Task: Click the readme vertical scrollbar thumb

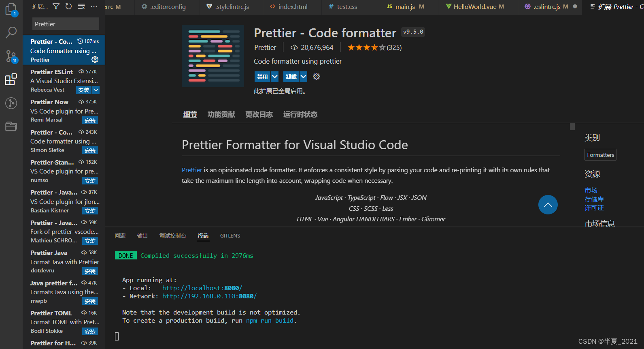Action: pyautogui.click(x=572, y=126)
